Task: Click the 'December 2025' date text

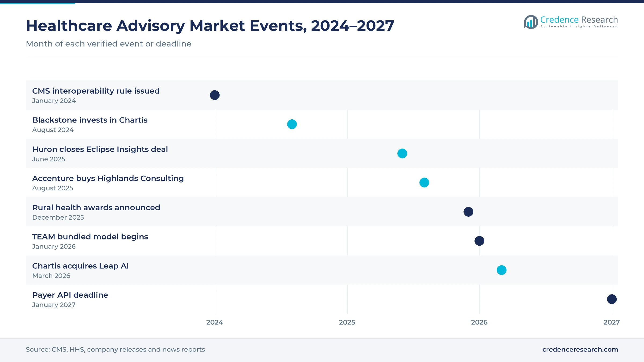Action: point(58,217)
